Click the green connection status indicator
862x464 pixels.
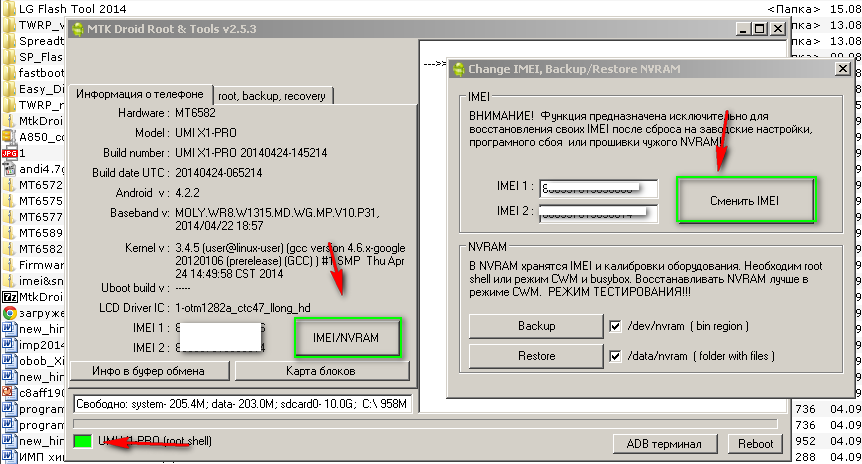[82, 441]
